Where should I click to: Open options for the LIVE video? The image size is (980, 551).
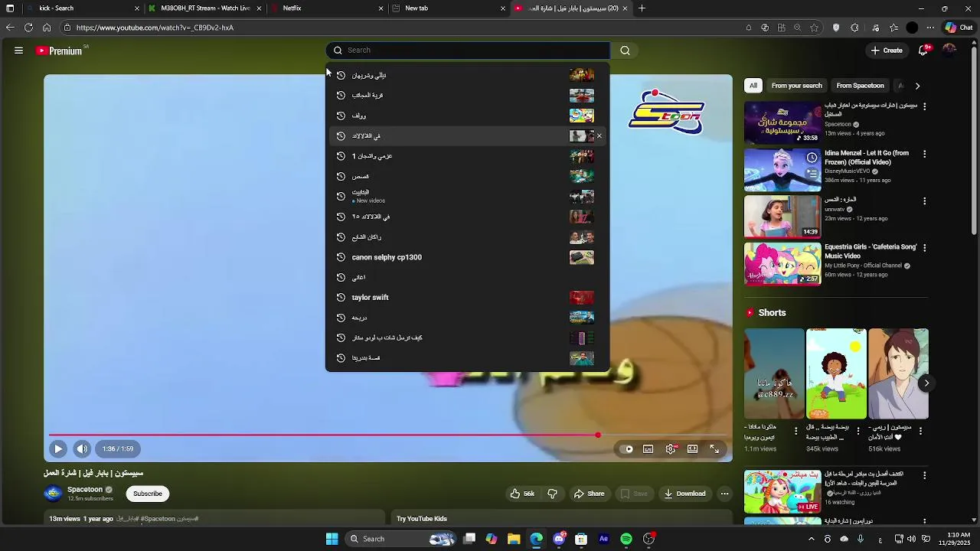pos(924,475)
